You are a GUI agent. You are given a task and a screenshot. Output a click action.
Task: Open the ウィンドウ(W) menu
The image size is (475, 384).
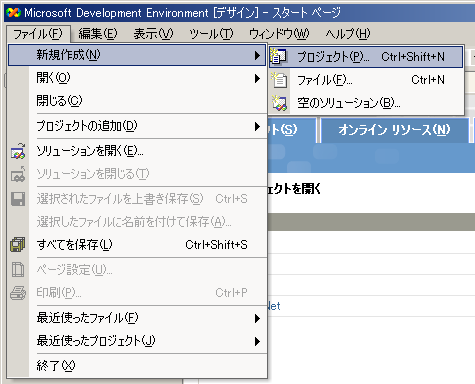tap(279, 34)
